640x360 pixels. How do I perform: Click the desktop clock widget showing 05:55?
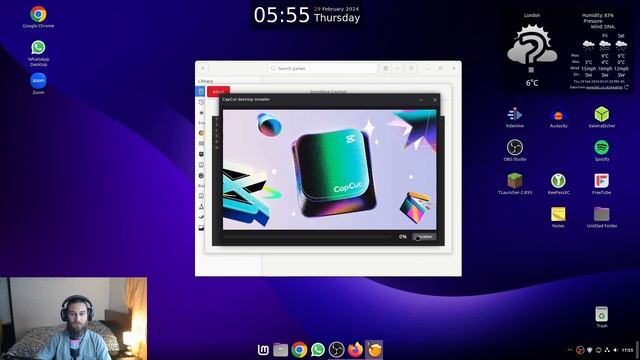pyautogui.click(x=282, y=15)
